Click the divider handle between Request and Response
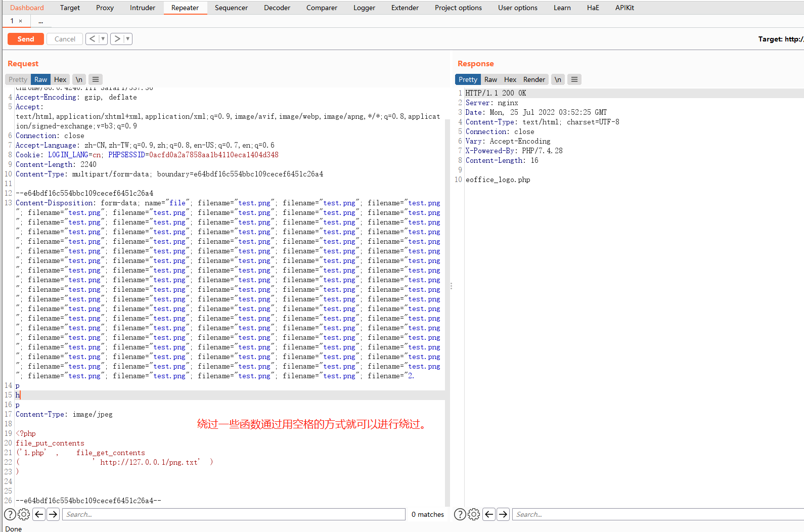This screenshot has width=804, height=532. point(451,286)
